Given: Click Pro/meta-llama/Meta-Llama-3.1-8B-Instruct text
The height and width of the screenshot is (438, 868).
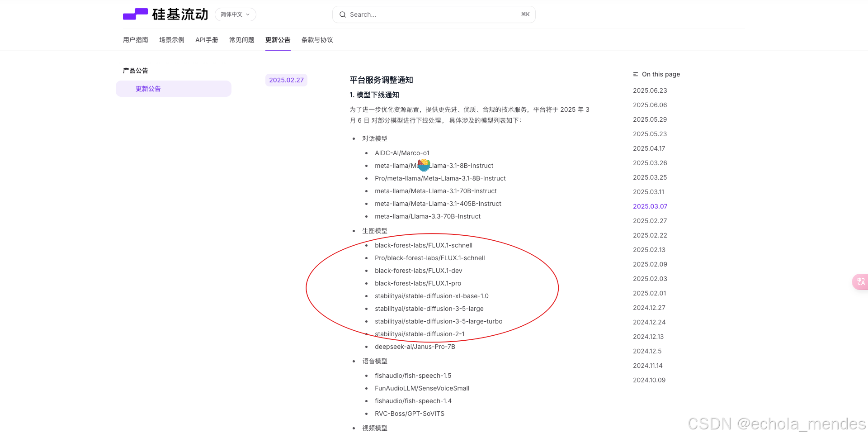Looking at the screenshot, I should click(440, 178).
